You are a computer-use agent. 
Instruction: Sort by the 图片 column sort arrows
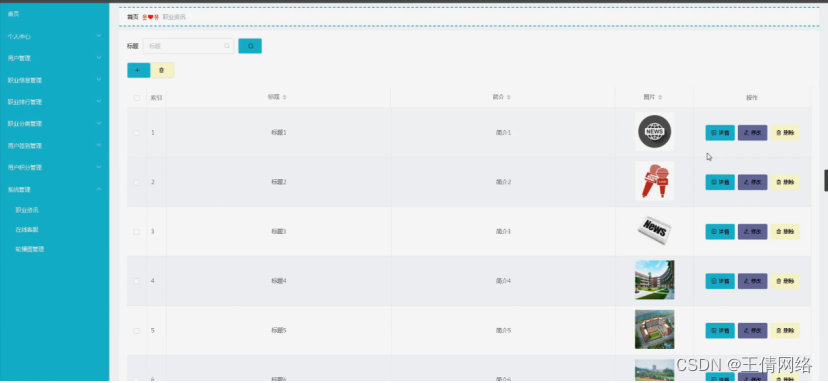click(x=660, y=97)
